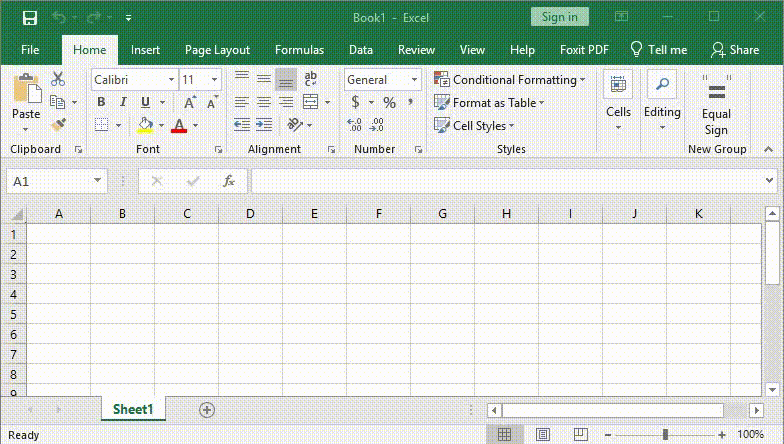This screenshot has height=444, width=784.
Task: Apply Comma Style format
Action: (x=411, y=102)
